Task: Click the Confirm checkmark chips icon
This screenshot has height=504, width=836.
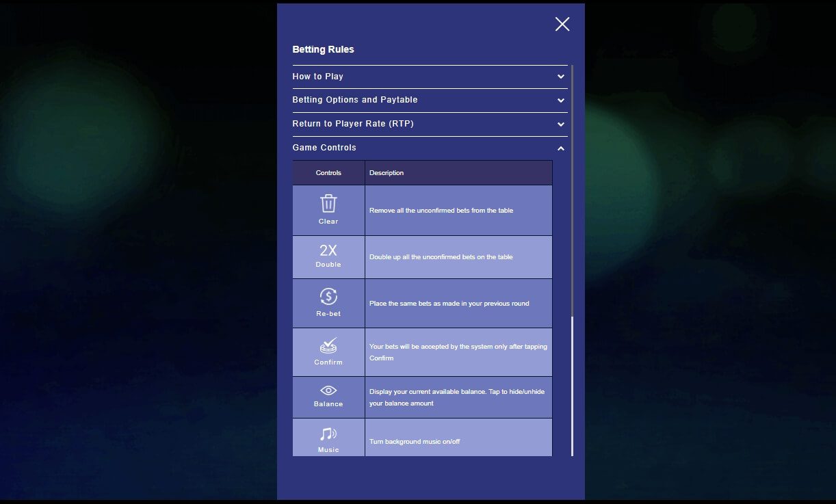Action: coord(328,346)
